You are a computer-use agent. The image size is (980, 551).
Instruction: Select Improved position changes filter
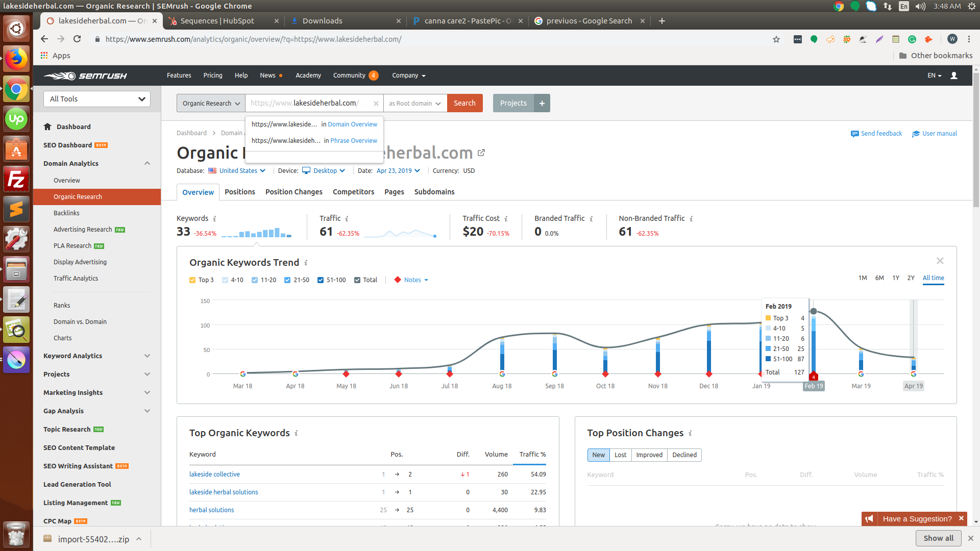click(x=649, y=455)
